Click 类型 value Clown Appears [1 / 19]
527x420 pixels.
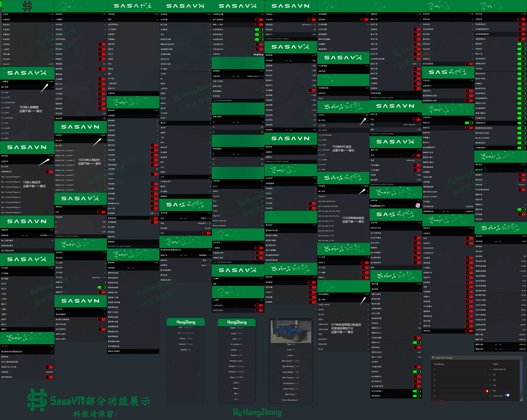(412, 125)
